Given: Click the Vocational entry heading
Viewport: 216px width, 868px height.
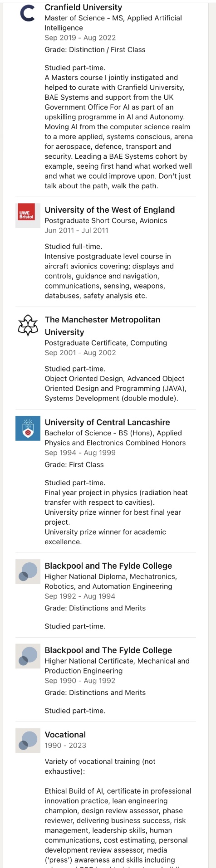Looking at the screenshot, I should [65, 734].
